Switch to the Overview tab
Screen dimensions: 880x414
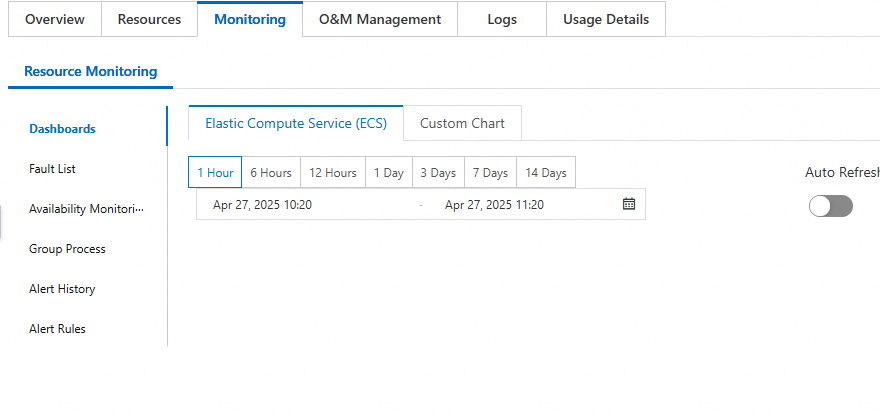(55, 19)
